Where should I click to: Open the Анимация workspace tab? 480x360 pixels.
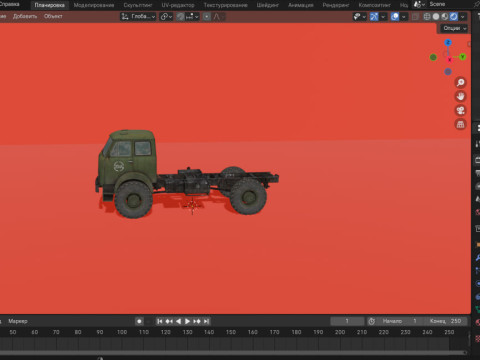pos(300,5)
